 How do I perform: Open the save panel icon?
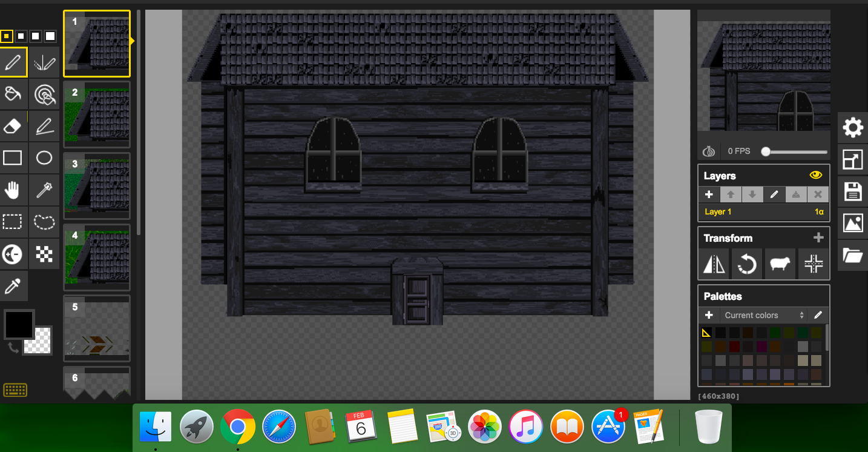point(852,192)
